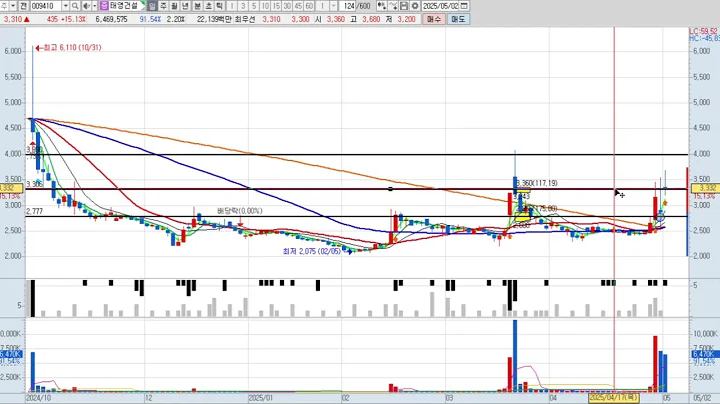Open dropdown next to speaker icon

click(x=95, y=6)
